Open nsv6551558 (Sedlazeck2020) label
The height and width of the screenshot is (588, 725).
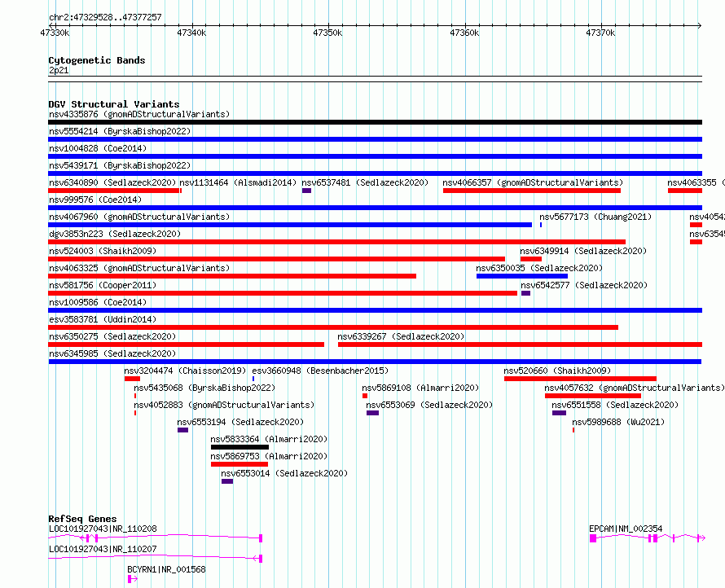[615, 405]
